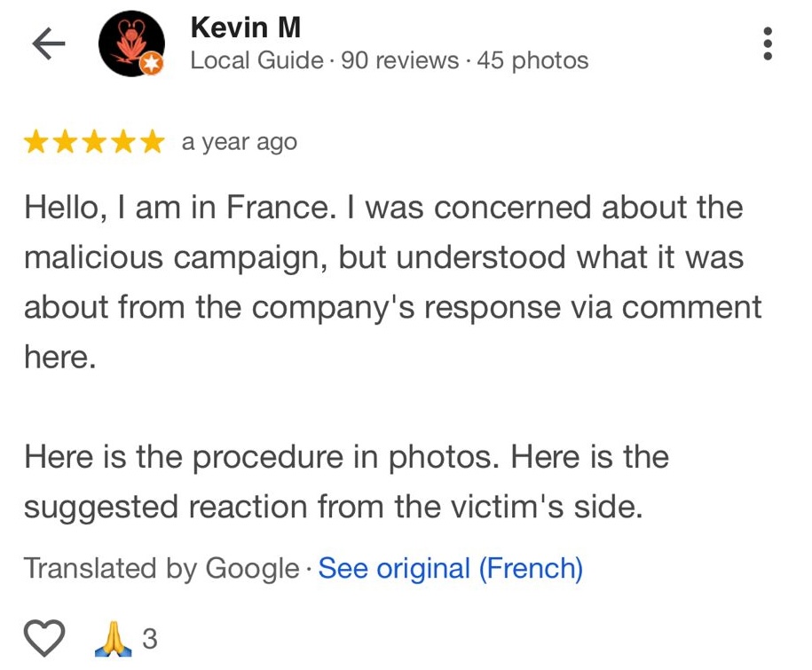Click the 'a year ago' timestamp
The height and width of the screenshot is (670, 812).
point(240,142)
